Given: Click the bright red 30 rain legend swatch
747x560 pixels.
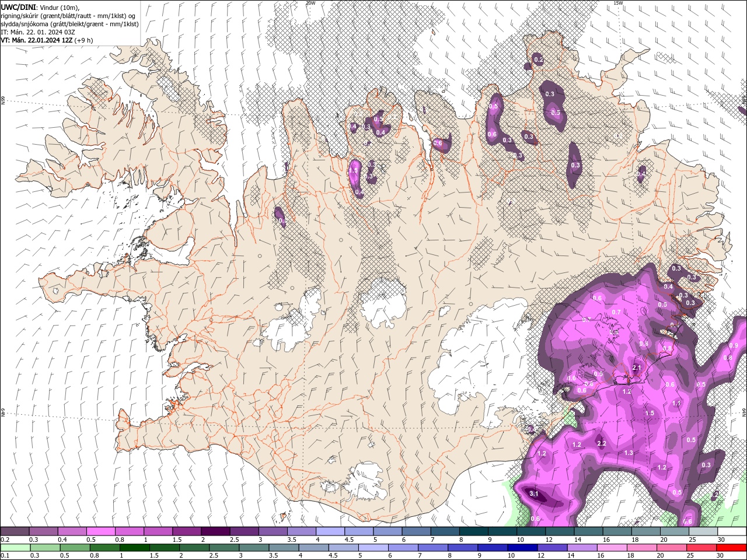Looking at the screenshot, I should (732, 548).
